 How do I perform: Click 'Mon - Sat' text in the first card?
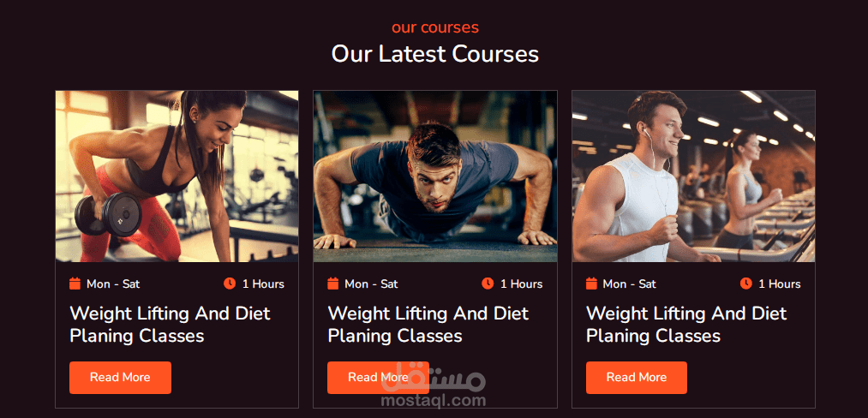point(113,284)
